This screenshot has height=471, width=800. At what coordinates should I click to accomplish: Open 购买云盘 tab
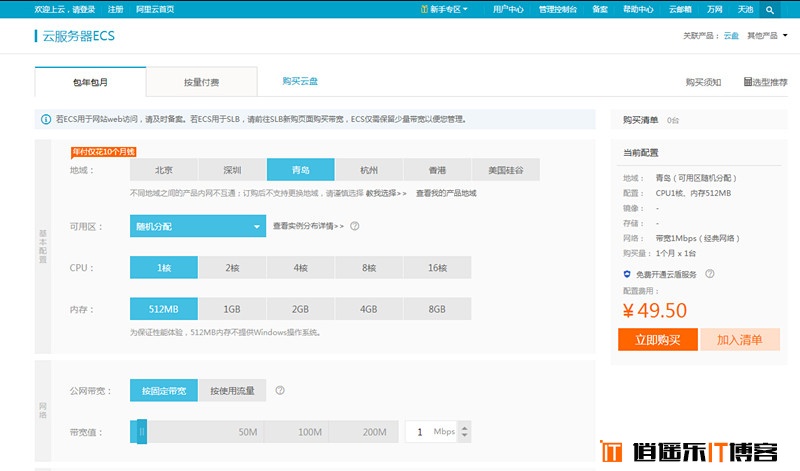[x=300, y=81]
